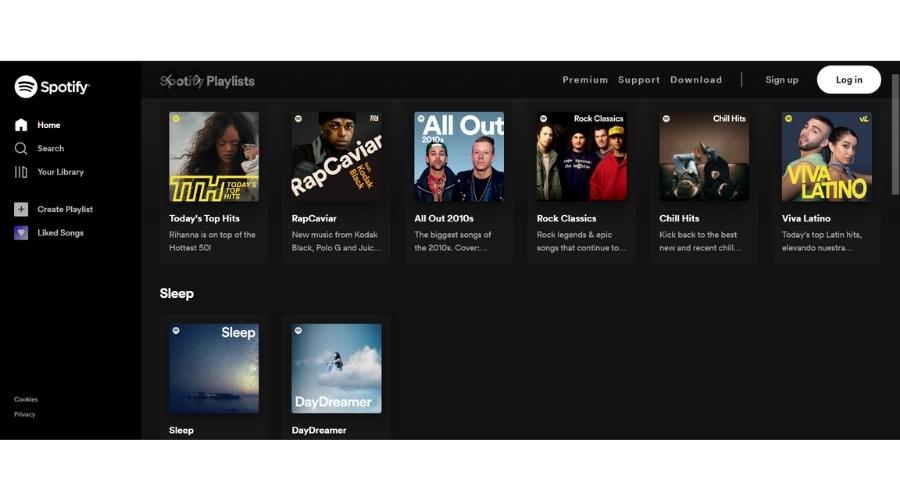The width and height of the screenshot is (900, 500).
Task: Click the Cookies link in the sidebar
Action: (x=26, y=399)
